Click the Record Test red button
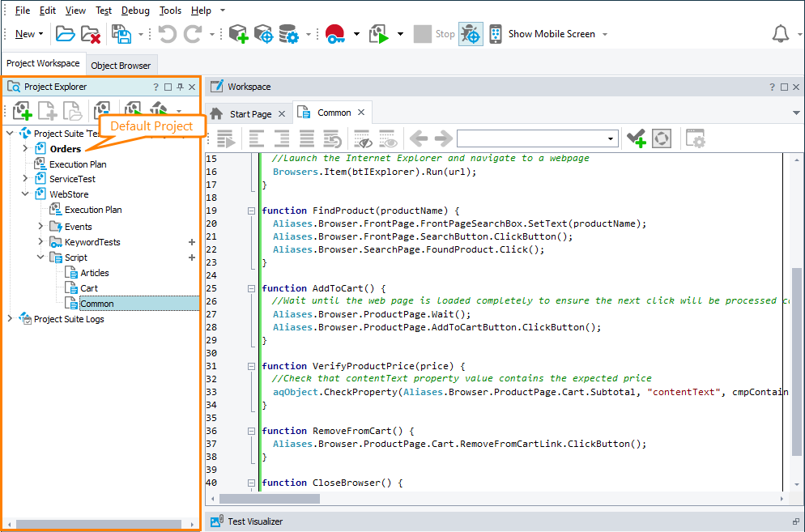Image resolution: width=805 pixels, height=532 pixels. pyautogui.click(x=335, y=34)
